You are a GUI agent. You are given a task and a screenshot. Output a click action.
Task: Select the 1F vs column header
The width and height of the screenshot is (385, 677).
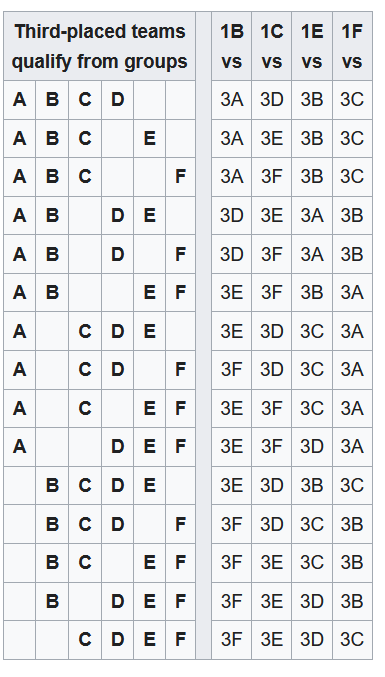(x=352, y=46)
